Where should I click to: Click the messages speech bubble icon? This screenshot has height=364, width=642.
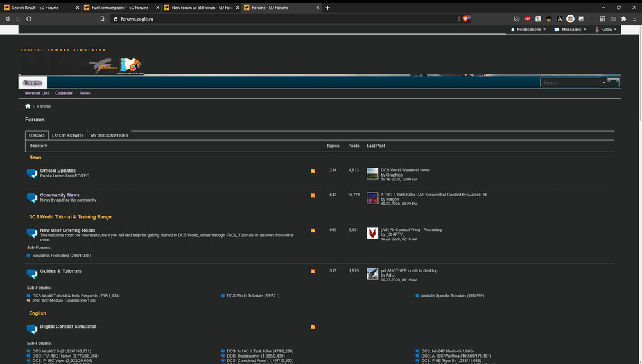pyautogui.click(x=557, y=30)
